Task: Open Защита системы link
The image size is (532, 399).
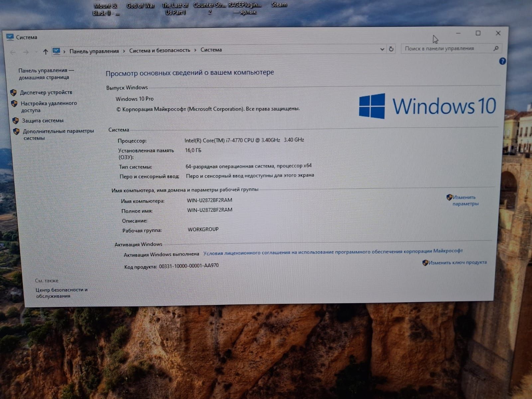Action: 43,121
